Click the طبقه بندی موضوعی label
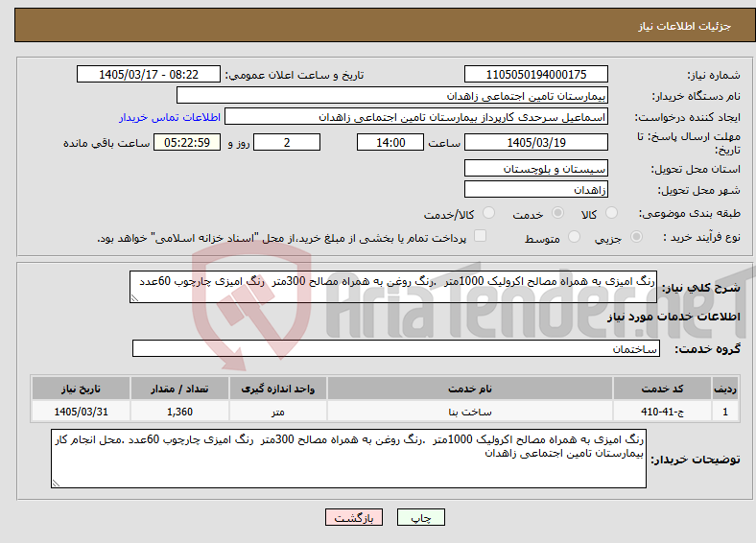 click(690, 213)
